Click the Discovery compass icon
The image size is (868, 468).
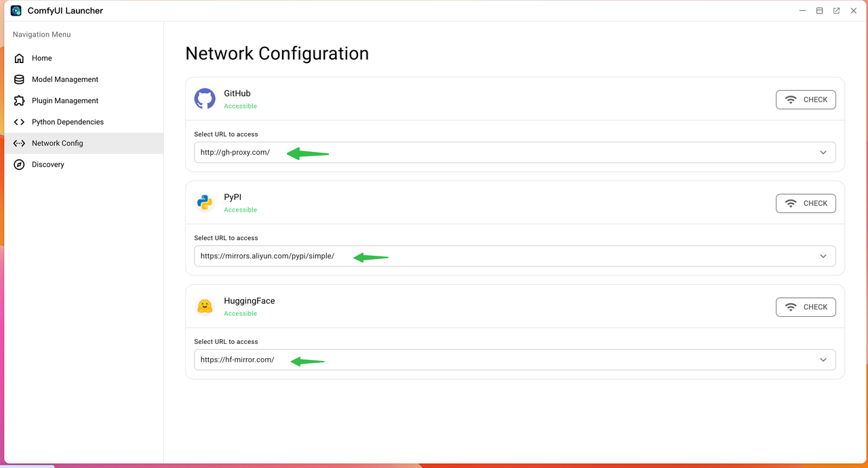click(x=19, y=165)
